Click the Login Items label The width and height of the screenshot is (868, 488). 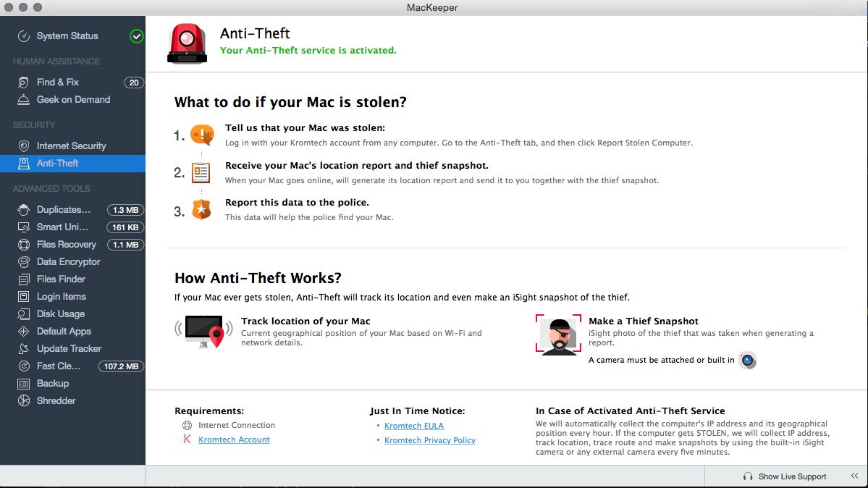point(62,296)
